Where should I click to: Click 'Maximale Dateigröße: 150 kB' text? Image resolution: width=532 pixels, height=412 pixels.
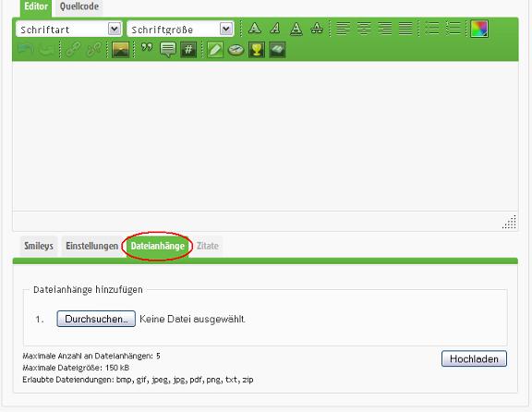[x=76, y=368]
